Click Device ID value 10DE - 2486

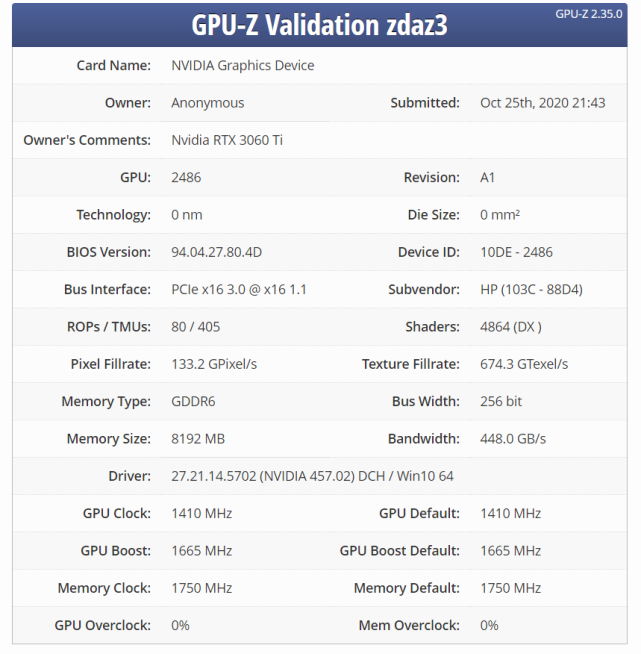coord(516,252)
